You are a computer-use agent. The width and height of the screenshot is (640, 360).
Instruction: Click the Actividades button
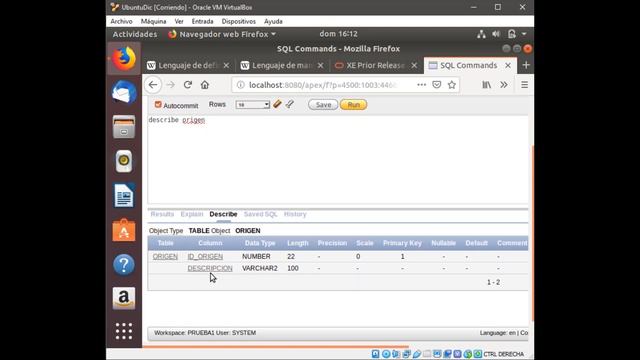[135, 34]
